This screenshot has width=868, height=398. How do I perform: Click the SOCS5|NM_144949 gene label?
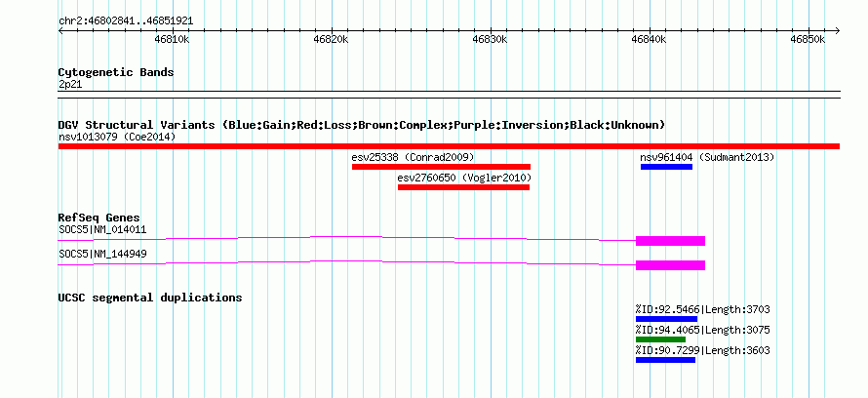[x=102, y=254]
